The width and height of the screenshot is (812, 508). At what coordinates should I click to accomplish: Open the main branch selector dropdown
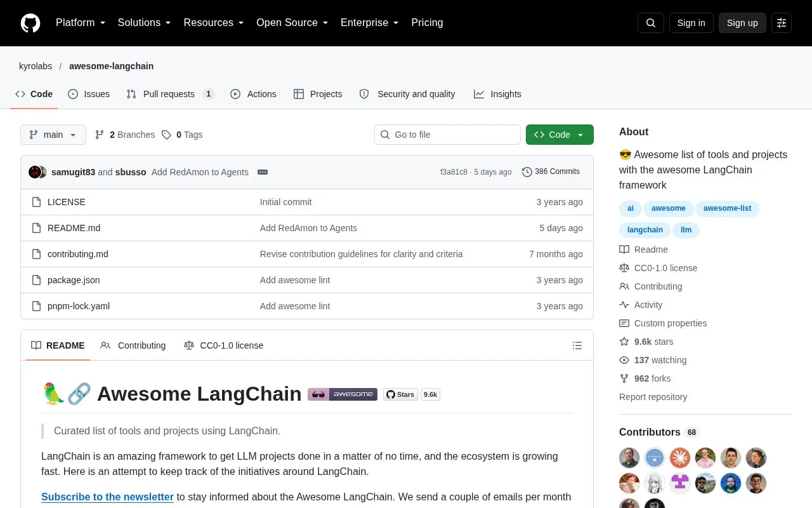tap(53, 135)
